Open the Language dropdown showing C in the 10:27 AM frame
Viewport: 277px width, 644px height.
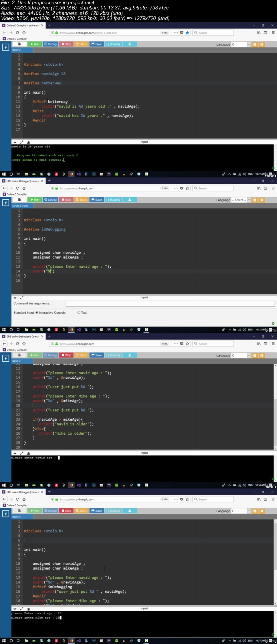click(x=241, y=44)
